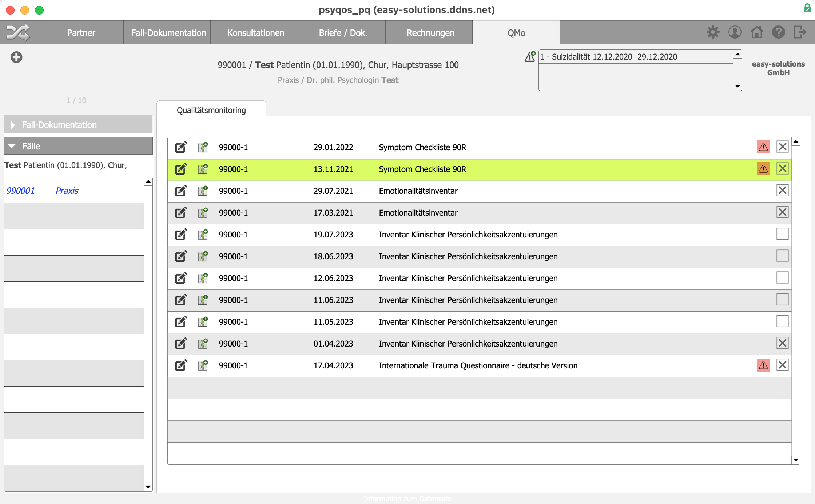Edit Inventar entry dated 18.06.2023
Viewport: 815px width, 504px height.
(181, 256)
